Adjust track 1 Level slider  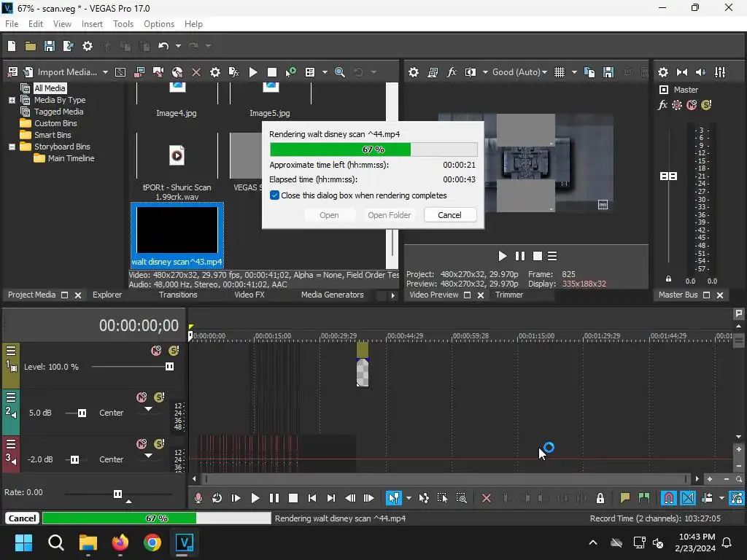point(169,366)
